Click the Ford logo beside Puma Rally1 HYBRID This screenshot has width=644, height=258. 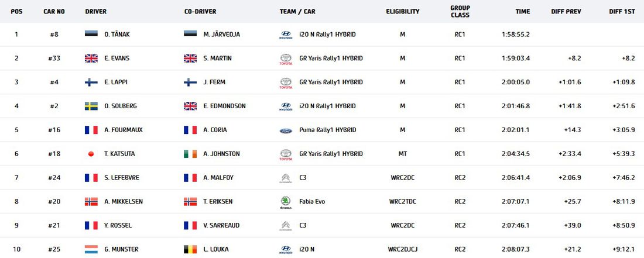pyautogui.click(x=286, y=130)
